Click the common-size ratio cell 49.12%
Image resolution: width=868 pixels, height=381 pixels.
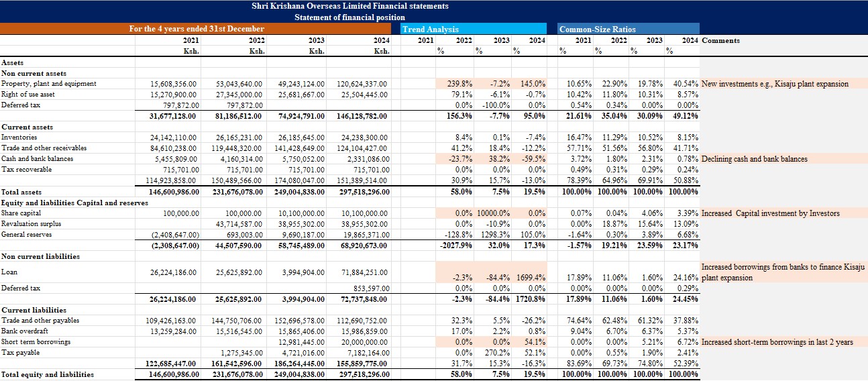click(x=684, y=116)
